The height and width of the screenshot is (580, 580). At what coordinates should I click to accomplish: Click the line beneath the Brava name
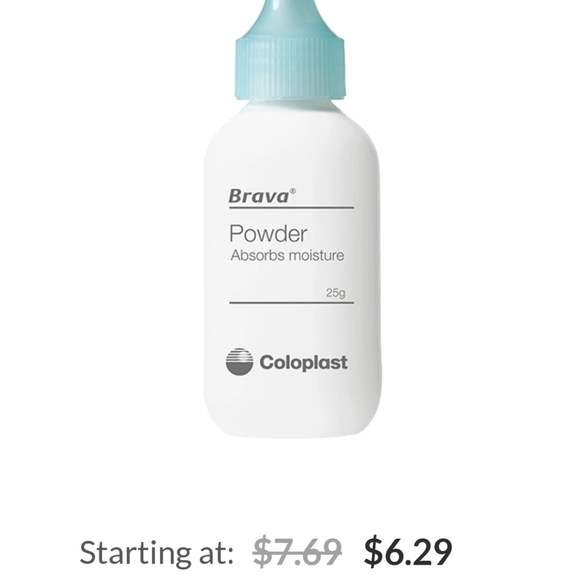click(x=291, y=208)
